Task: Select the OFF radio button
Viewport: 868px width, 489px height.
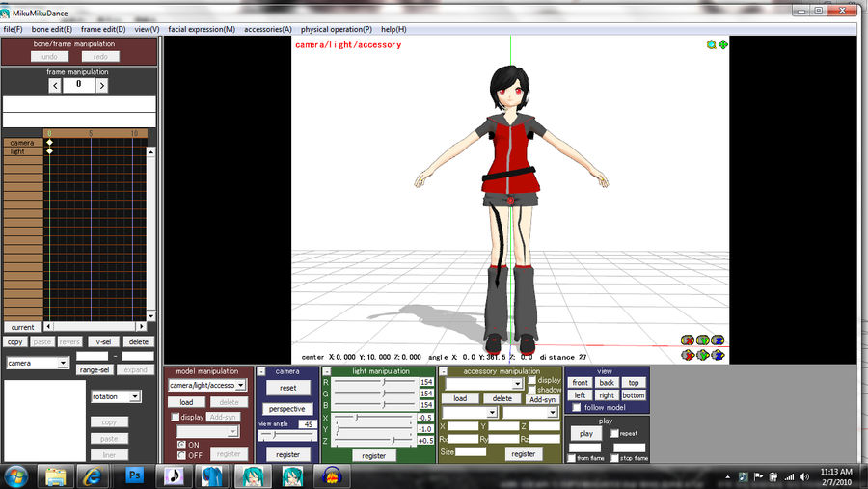Action: tap(181, 455)
